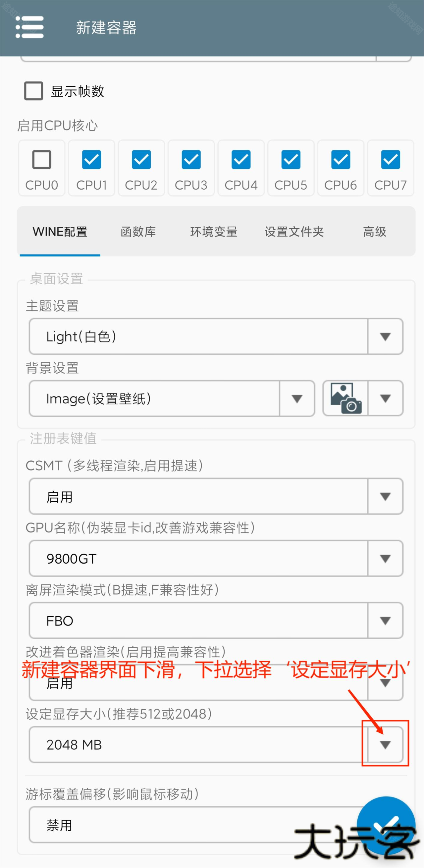The height and width of the screenshot is (868, 424).
Task: Check the CPU0 core box
Action: (42, 160)
